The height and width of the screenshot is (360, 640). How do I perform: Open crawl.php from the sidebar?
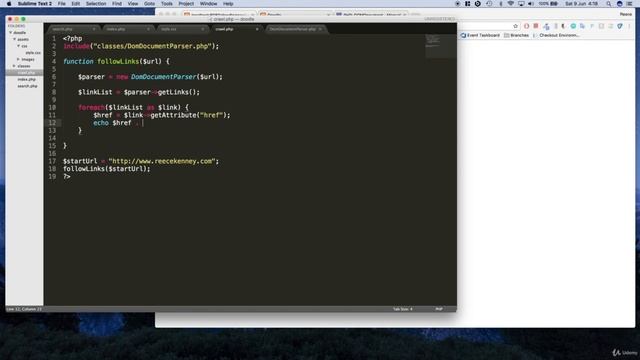(x=26, y=73)
